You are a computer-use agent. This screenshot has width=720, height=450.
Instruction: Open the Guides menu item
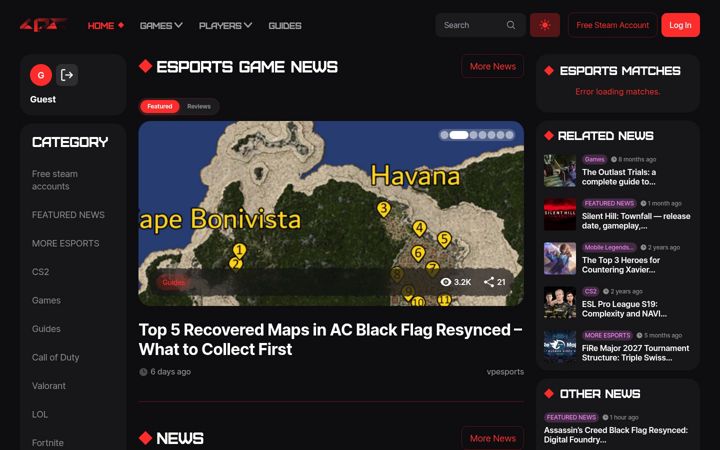pyautogui.click(x=285, y=25)
